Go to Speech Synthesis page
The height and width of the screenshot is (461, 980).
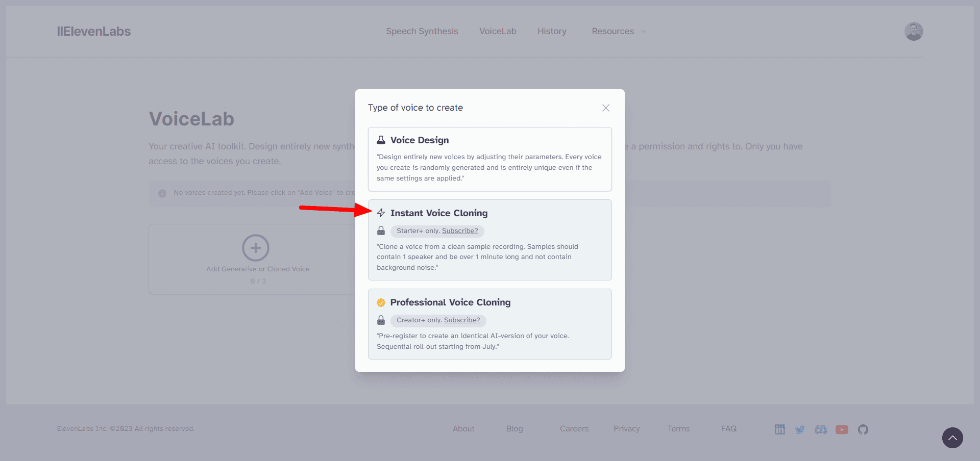422,31
